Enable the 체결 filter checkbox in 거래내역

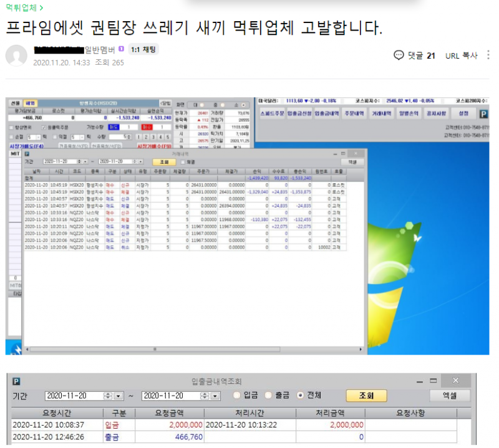[183, 163]
